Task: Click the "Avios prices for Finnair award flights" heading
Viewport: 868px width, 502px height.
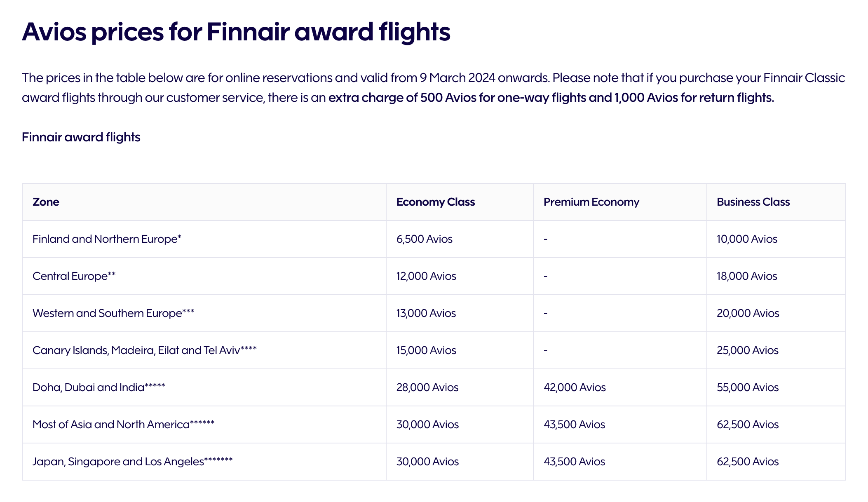Action: (236, 32)
